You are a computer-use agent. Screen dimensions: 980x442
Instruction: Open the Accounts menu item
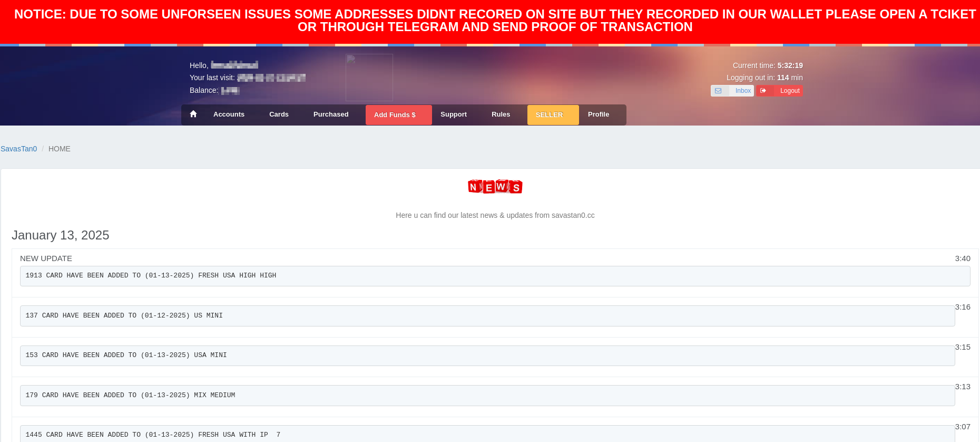point(229,114)
